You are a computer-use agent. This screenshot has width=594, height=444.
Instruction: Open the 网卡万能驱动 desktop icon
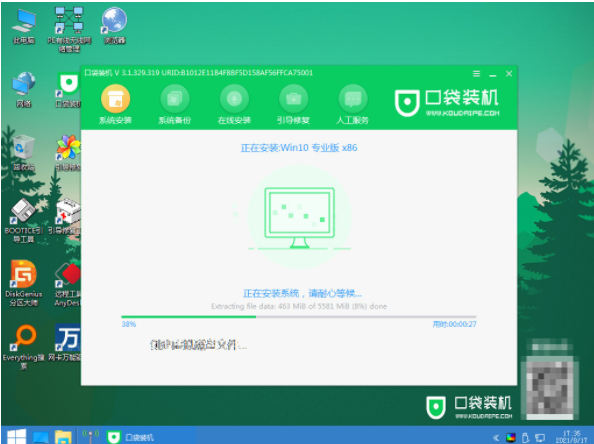pyautogui.click(x=65, y=343)
